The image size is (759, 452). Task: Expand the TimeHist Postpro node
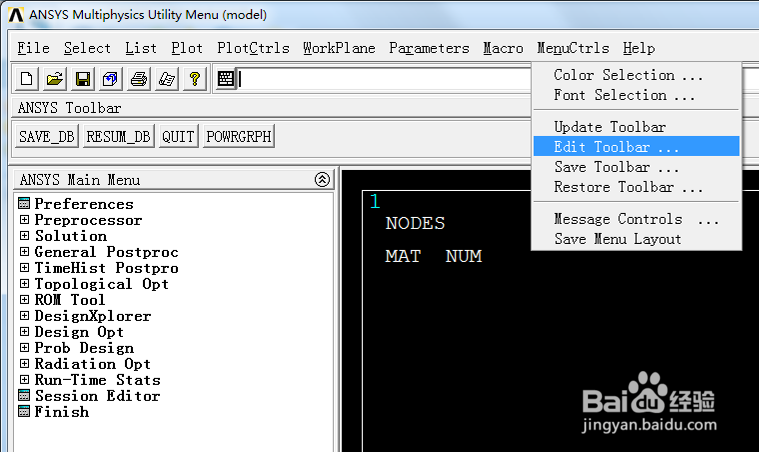24,268
